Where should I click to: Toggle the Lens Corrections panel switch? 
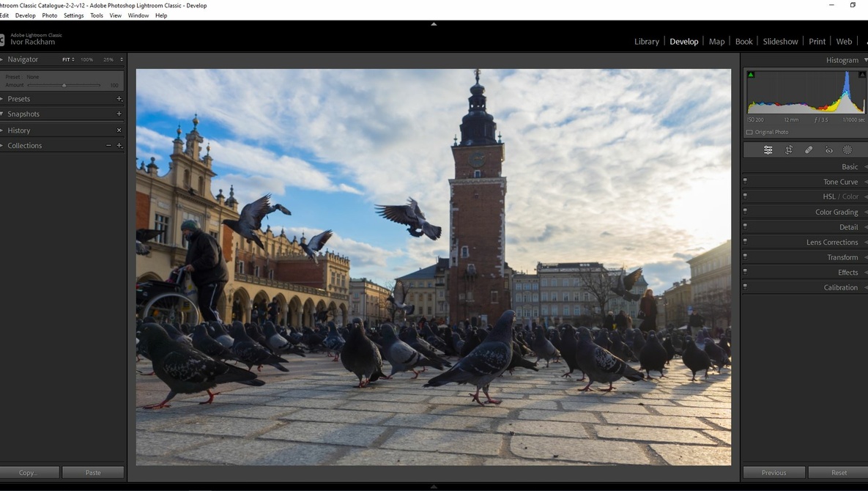point(745,242)
